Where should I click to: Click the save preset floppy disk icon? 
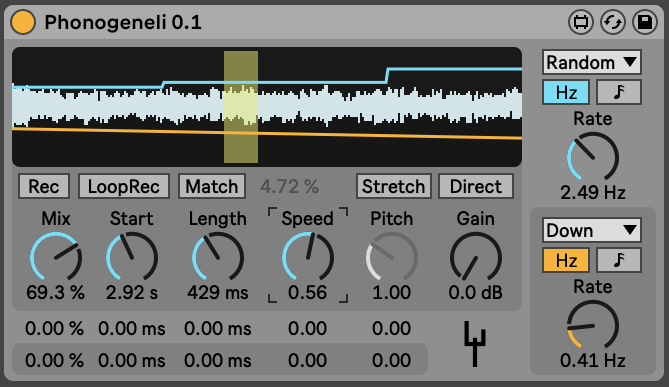coord(645,22)
